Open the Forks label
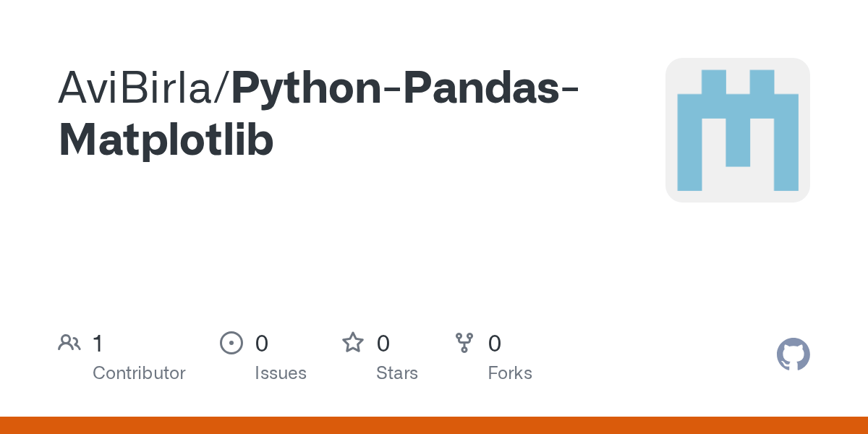Viewport: 868px width, 434px height. 510,373
